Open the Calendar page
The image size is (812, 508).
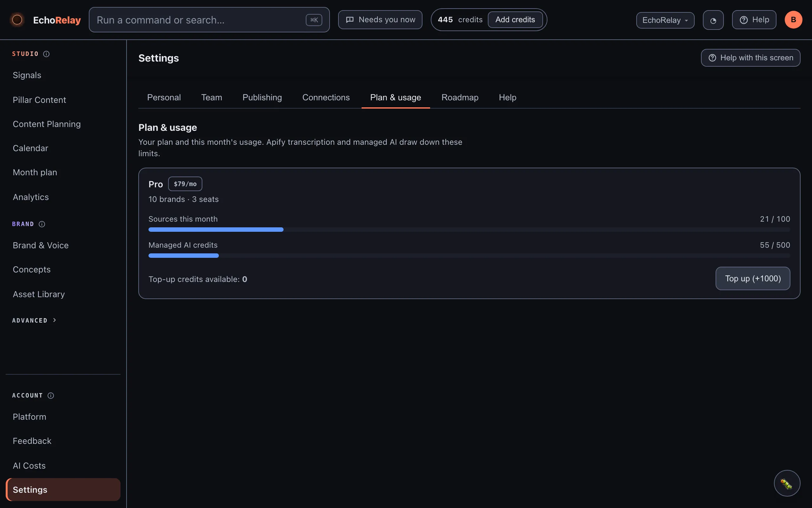[63, 149]
